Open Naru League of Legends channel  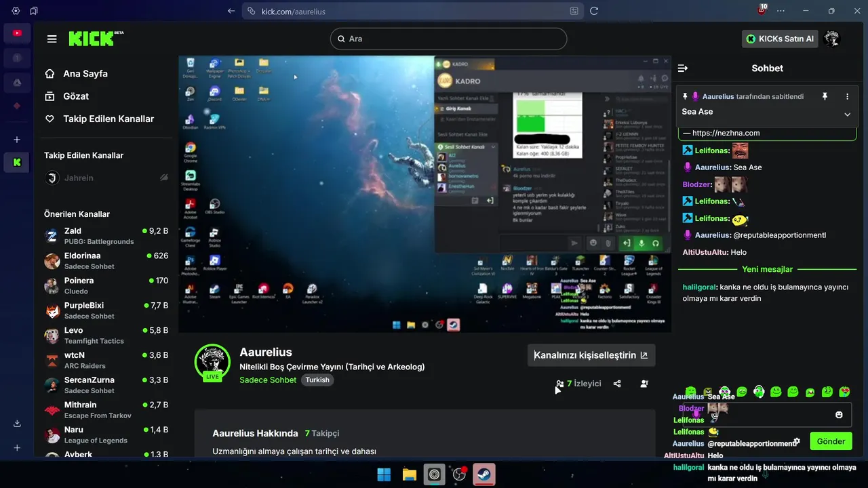coord(106,434)
